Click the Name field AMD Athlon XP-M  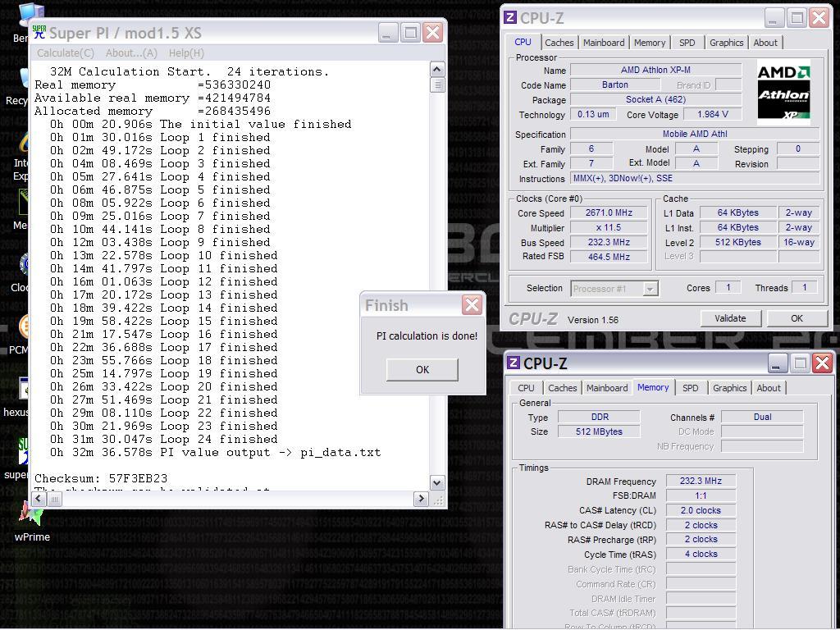[655, 71]
